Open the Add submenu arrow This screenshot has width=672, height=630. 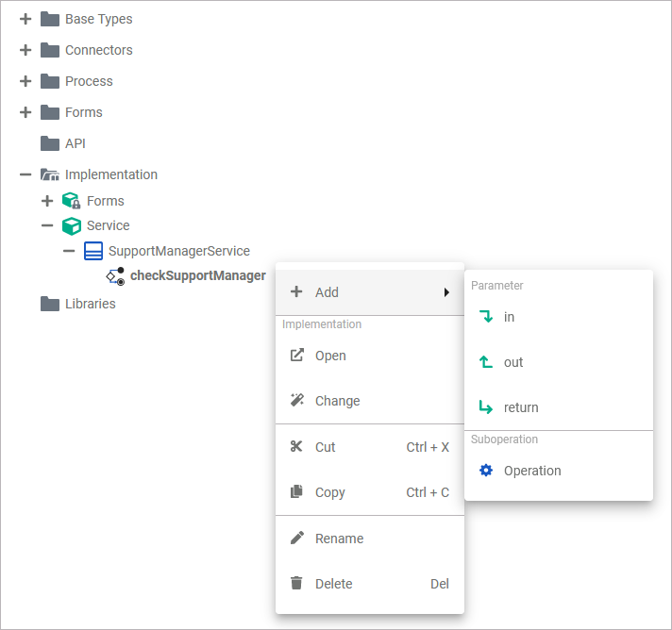point(446,292)
